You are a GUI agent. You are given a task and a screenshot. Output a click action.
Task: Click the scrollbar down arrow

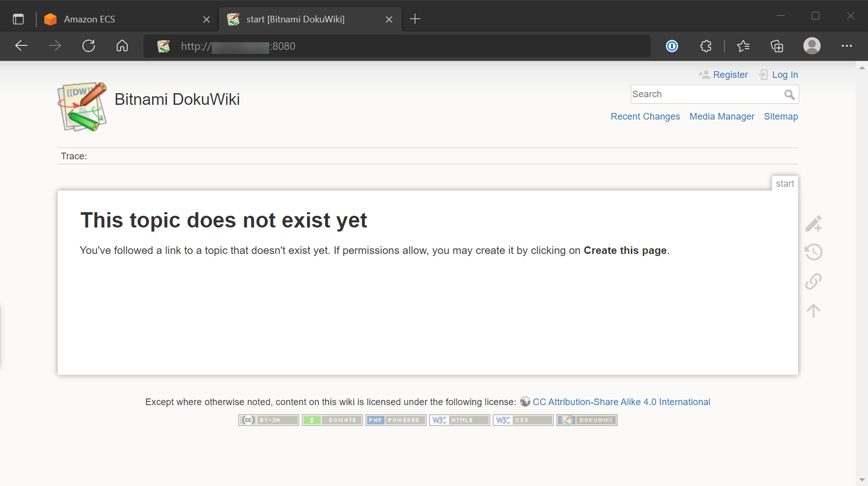pyautogui.click(x=862, y=480)
